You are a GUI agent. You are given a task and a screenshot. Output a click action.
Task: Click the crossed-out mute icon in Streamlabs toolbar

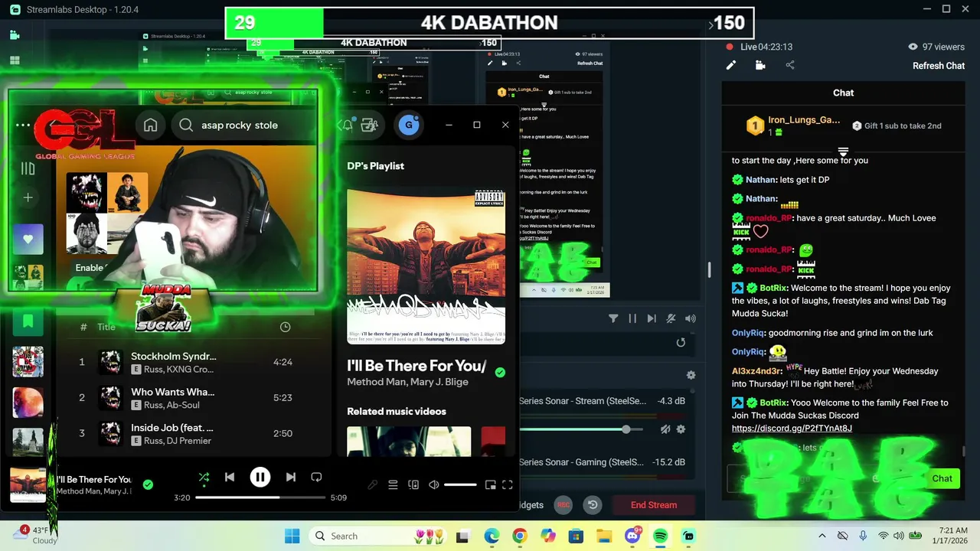671,318
